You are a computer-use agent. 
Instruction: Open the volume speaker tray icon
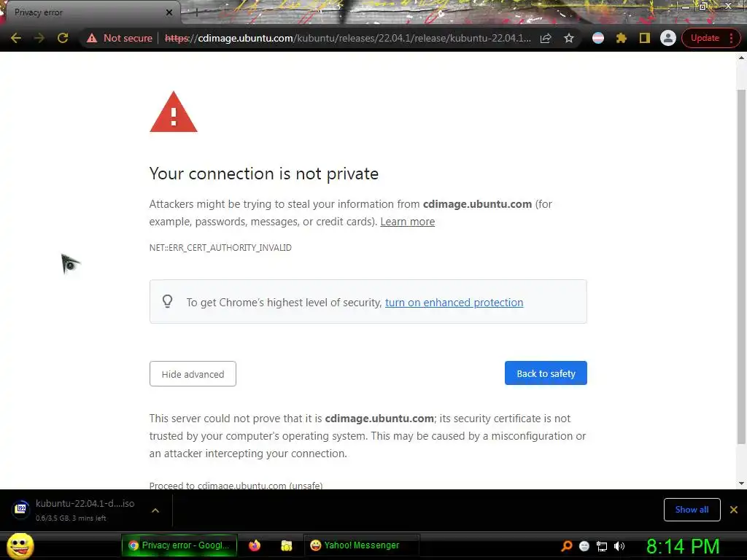click(619, 546)
